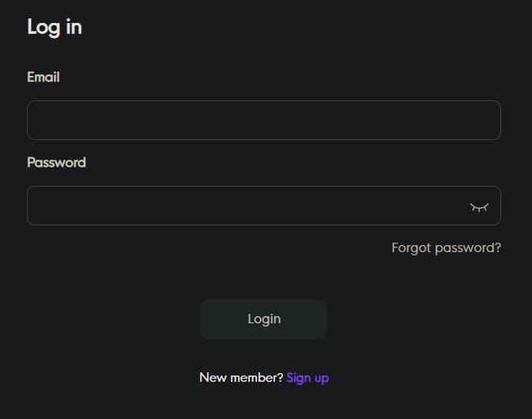Activate the first text field under Email
The width and height of the screenshot is (532, 419).
(x=263, y=120)
